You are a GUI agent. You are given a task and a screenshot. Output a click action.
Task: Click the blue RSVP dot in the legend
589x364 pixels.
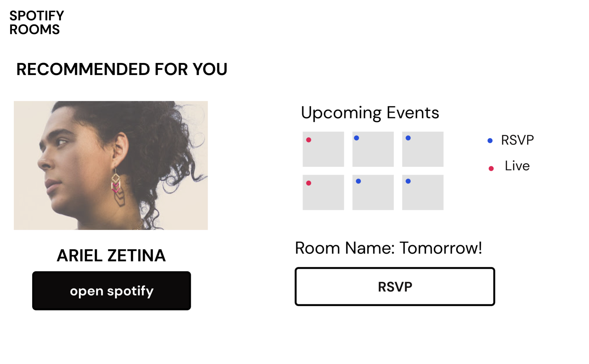tap(490, 141)
